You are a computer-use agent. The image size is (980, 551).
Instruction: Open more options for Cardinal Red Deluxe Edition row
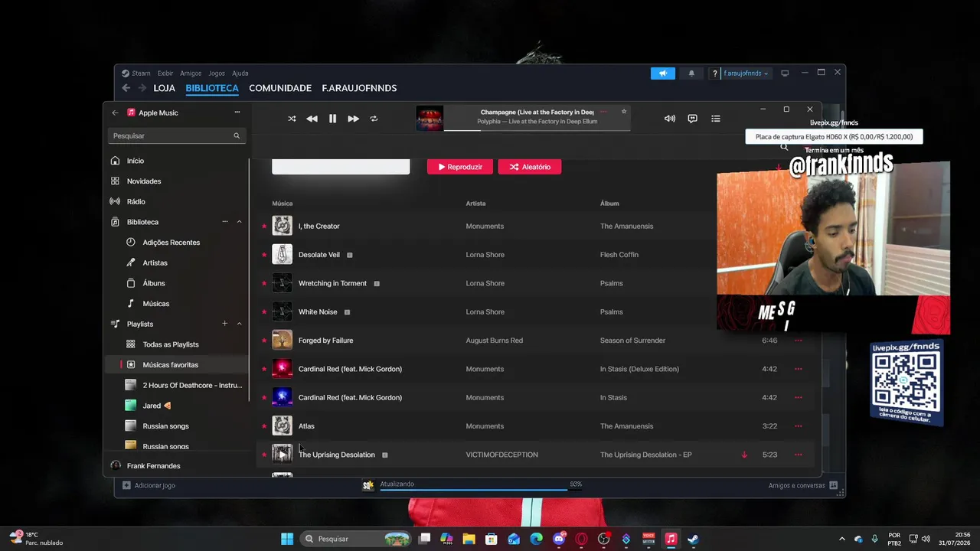point(798,369)
